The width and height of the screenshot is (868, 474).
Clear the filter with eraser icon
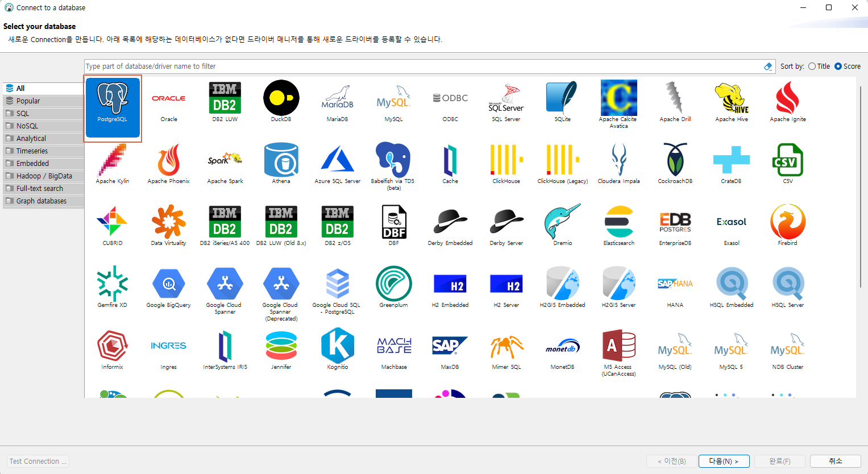pos(768,66)
